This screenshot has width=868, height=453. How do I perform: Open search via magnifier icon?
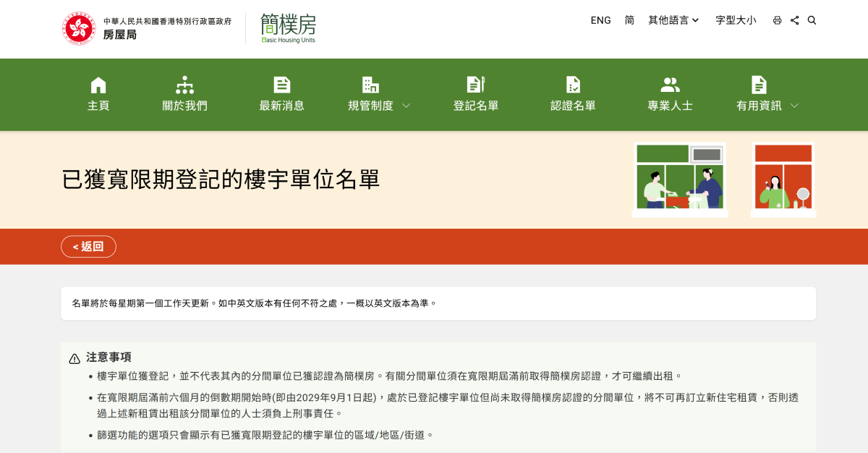(812, 20)
